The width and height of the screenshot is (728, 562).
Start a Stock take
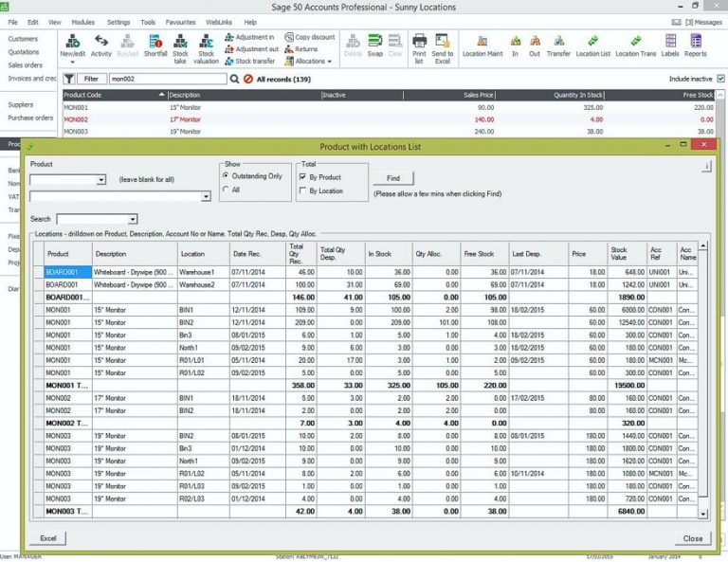pyautogui.click(x=180, y=48)
